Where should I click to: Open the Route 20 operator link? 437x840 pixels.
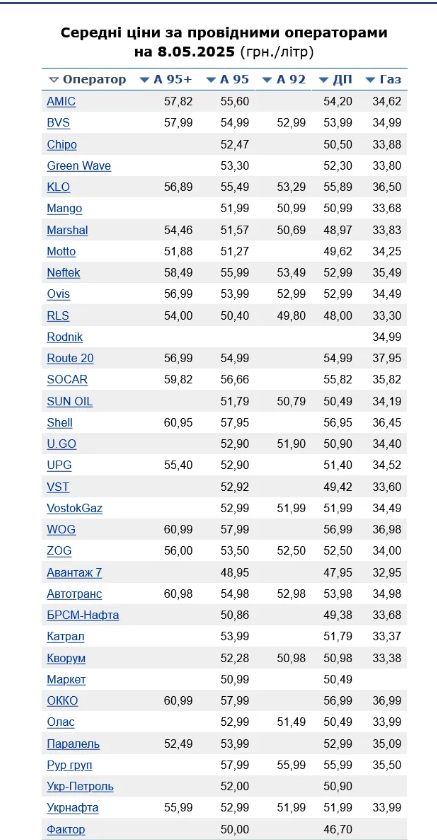(70, 358)
